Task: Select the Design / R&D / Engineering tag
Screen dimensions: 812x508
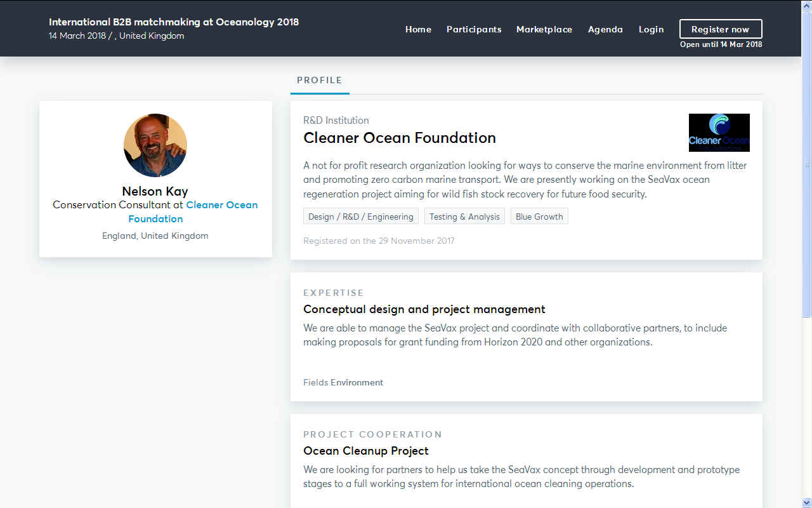Action: tap(361, 217)
